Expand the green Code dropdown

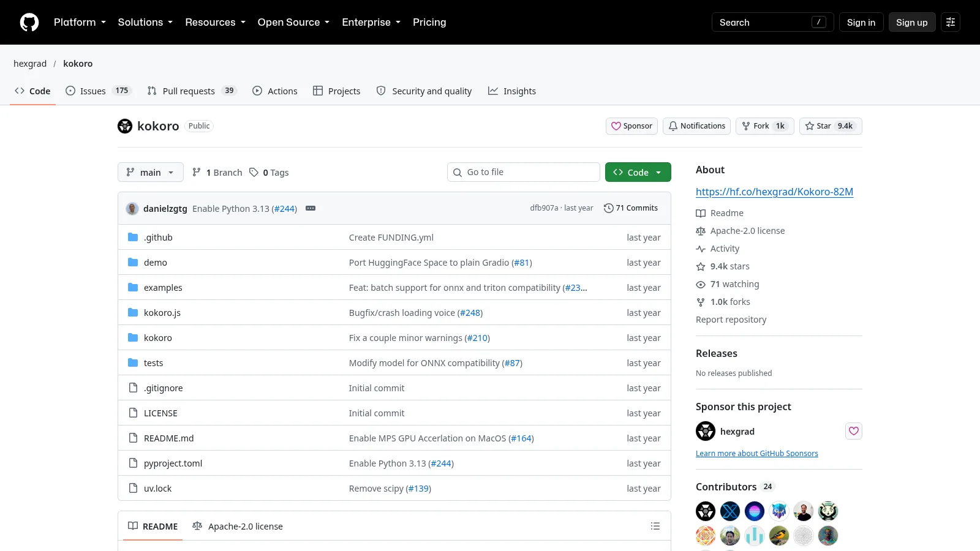[x=638, y=172]
